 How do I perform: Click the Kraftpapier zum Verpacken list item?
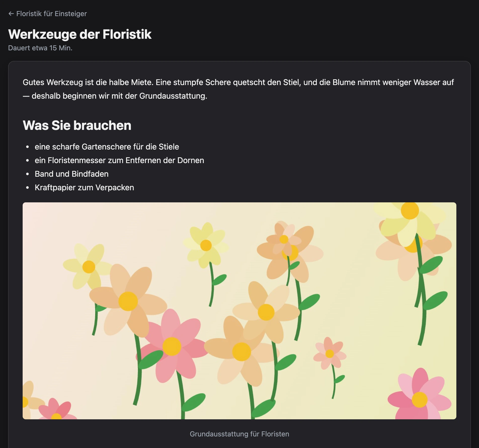(x=84, y=188)
